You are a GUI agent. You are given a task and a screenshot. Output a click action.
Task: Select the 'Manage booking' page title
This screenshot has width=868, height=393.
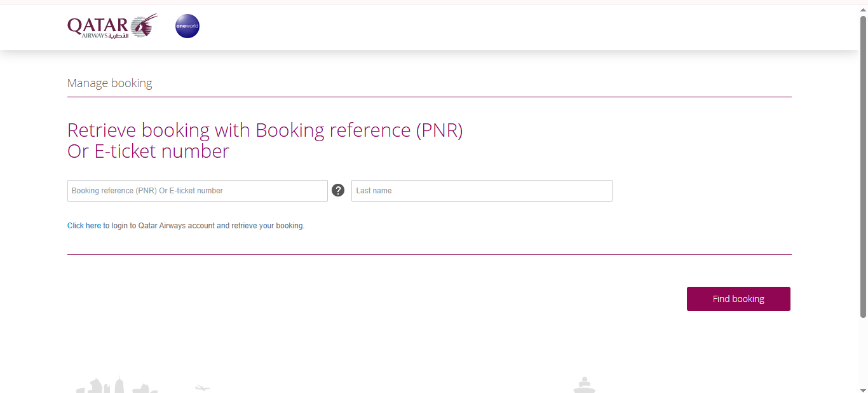click(x=110, y=83)
